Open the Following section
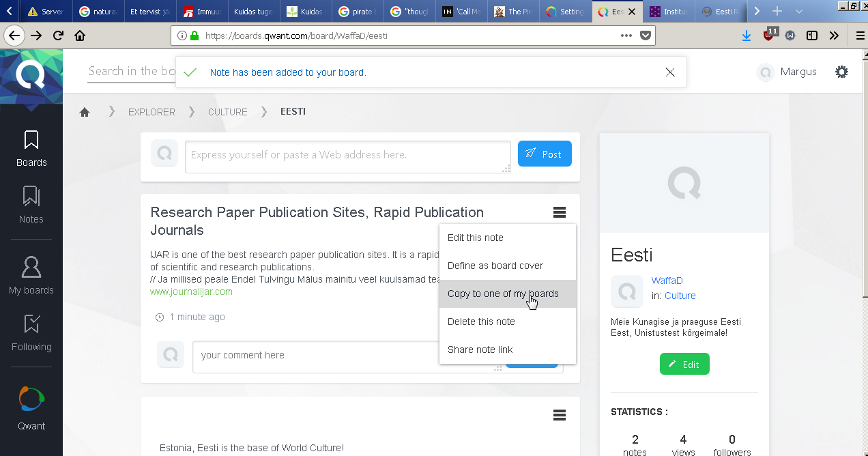This screenshot has width=868, height=456. coord(31,333)
